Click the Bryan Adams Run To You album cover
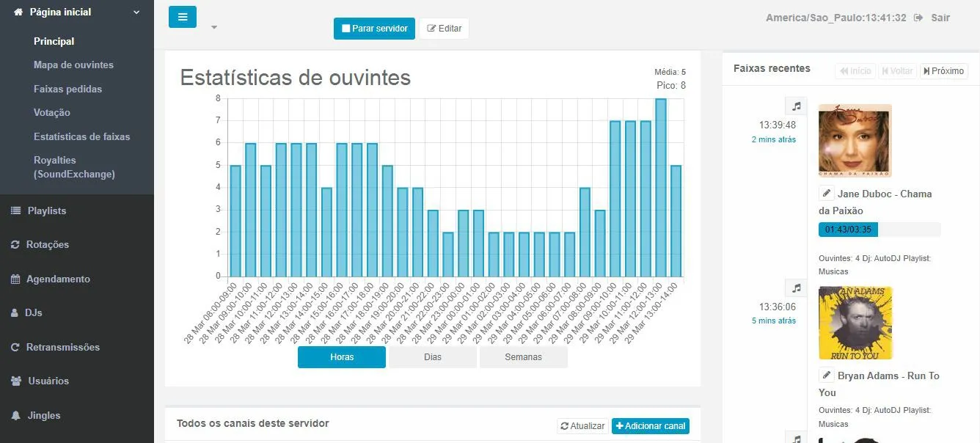This screenshot has width=980, height=443. 855,323
